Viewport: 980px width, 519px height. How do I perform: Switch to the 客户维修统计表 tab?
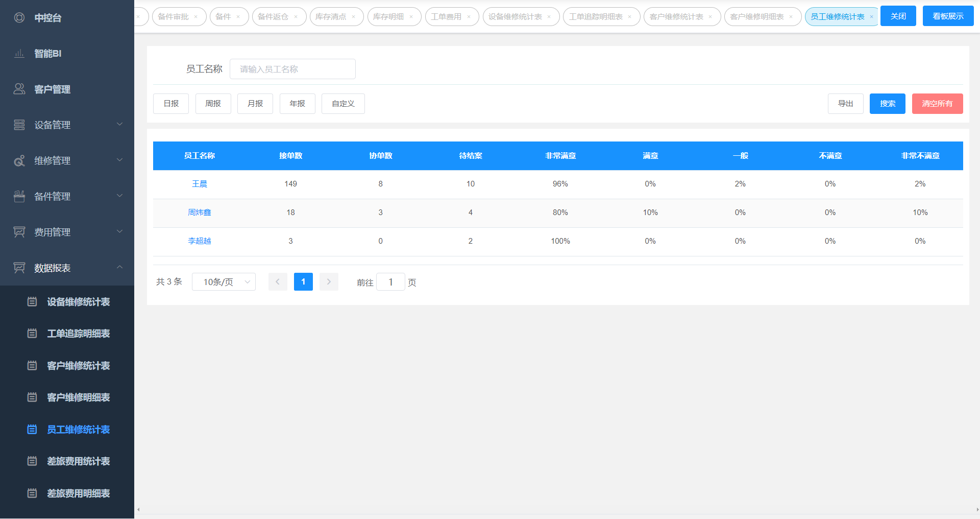(x=676, y=17)
